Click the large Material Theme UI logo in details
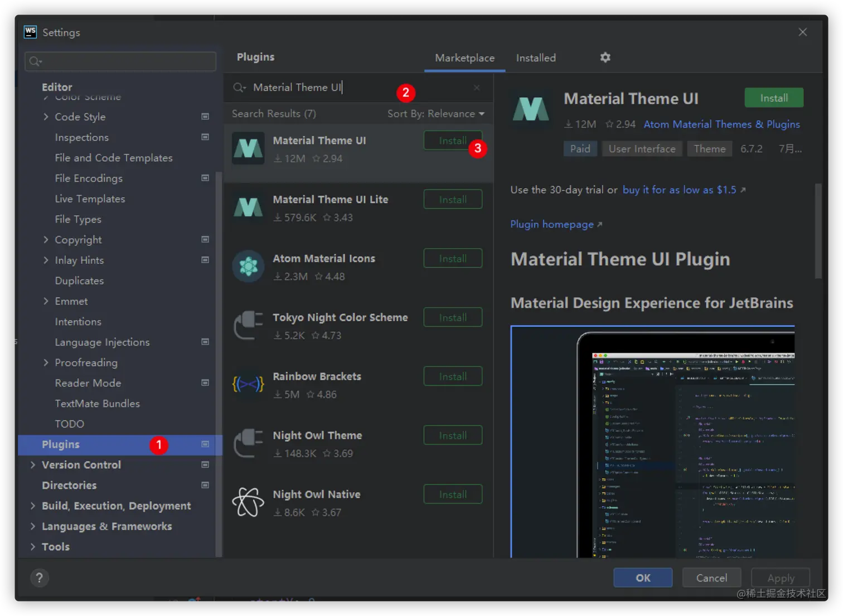Viewport: 843px width, 616px height. click(x=530, y=109)
